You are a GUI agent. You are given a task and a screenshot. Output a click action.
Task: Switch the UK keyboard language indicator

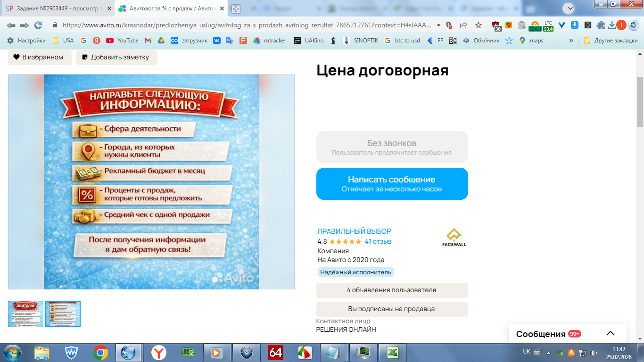pyautogui.click(x=527, y=352)
